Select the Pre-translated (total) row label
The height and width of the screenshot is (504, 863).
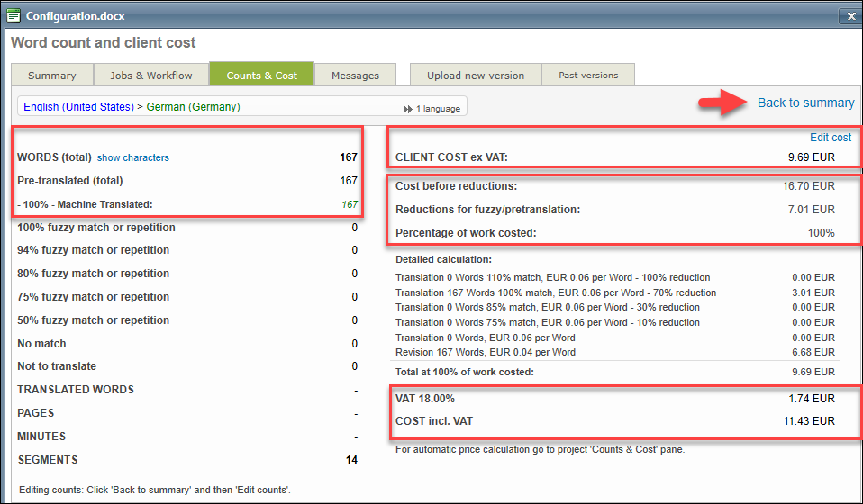coord(69,181)
